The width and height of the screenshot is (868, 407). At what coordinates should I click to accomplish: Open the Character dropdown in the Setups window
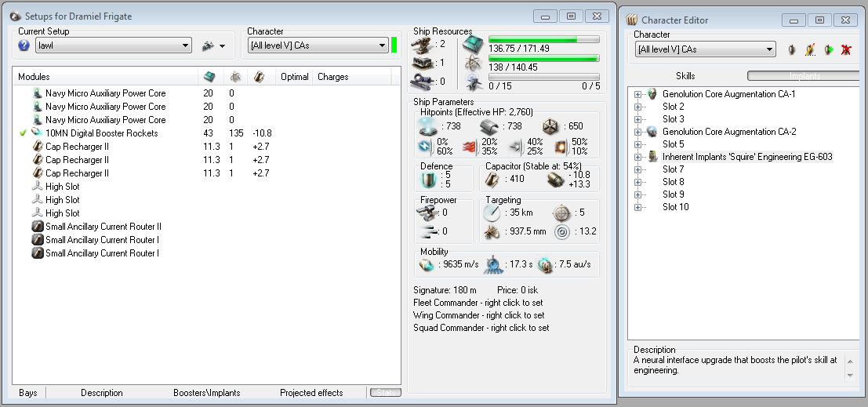click(318, 45)
